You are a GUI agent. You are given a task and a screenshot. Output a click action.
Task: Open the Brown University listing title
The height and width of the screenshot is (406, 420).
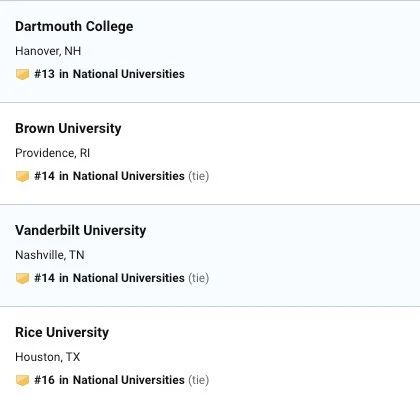[68, 128]
